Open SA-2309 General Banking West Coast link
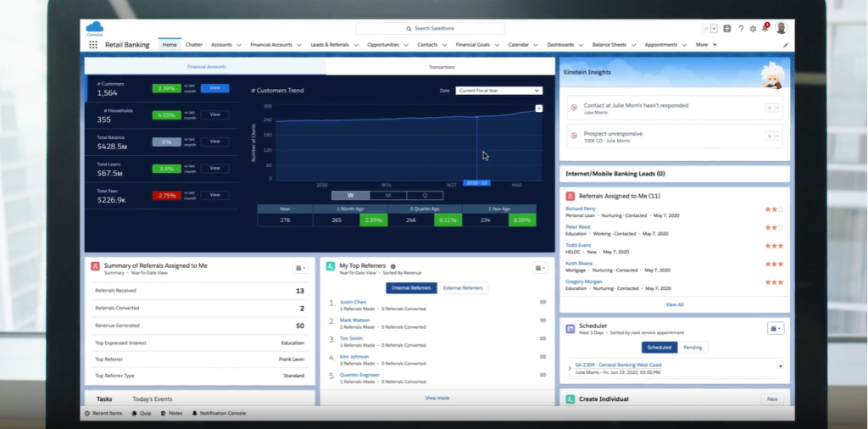 (x=618, y=365)
